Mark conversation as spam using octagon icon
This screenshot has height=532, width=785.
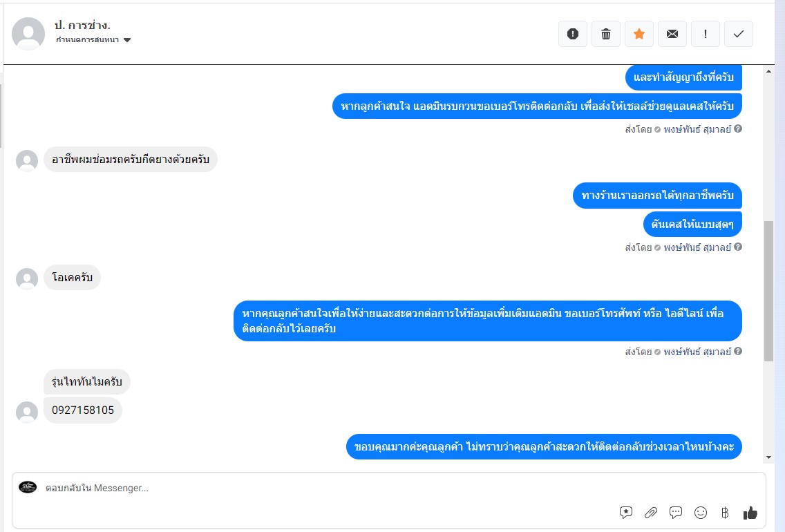coord(573,34)
